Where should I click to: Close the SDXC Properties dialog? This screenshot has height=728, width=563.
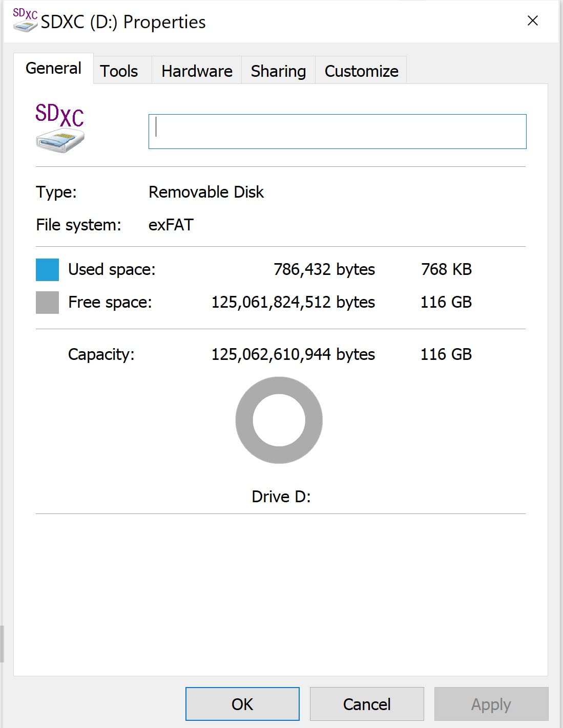point(533,20)
